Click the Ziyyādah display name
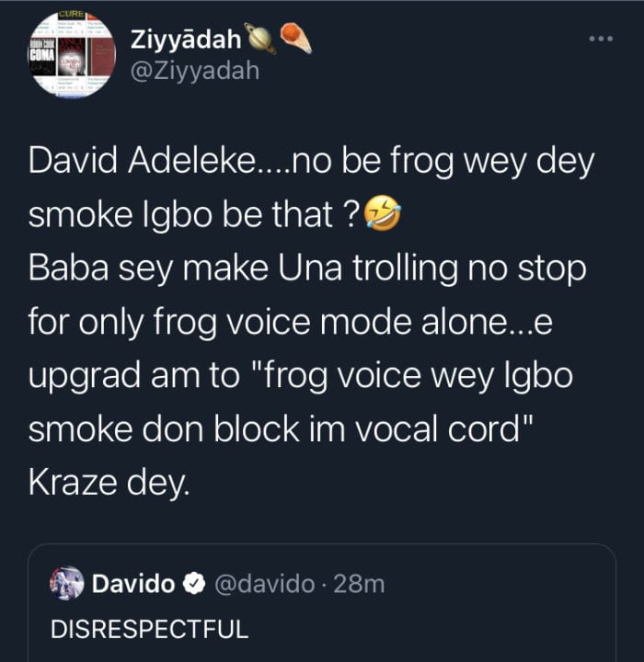644x662 pixels. [x=186, y=40]
